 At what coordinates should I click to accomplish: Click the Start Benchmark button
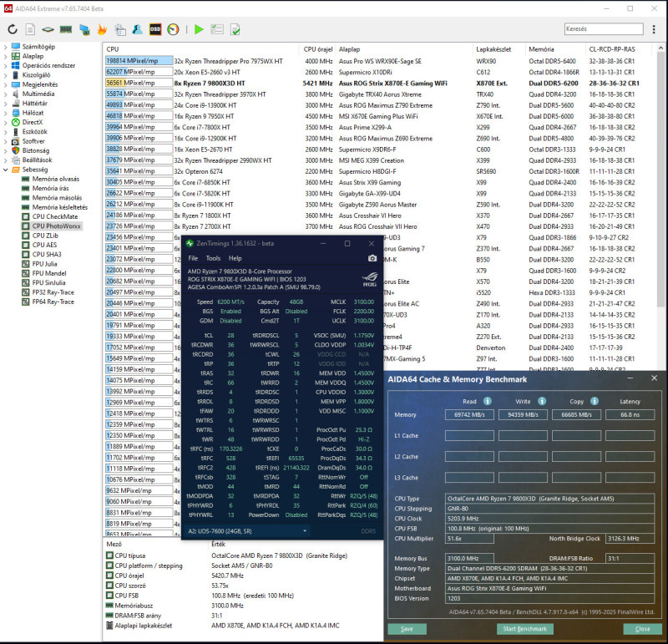coord(525,628)
